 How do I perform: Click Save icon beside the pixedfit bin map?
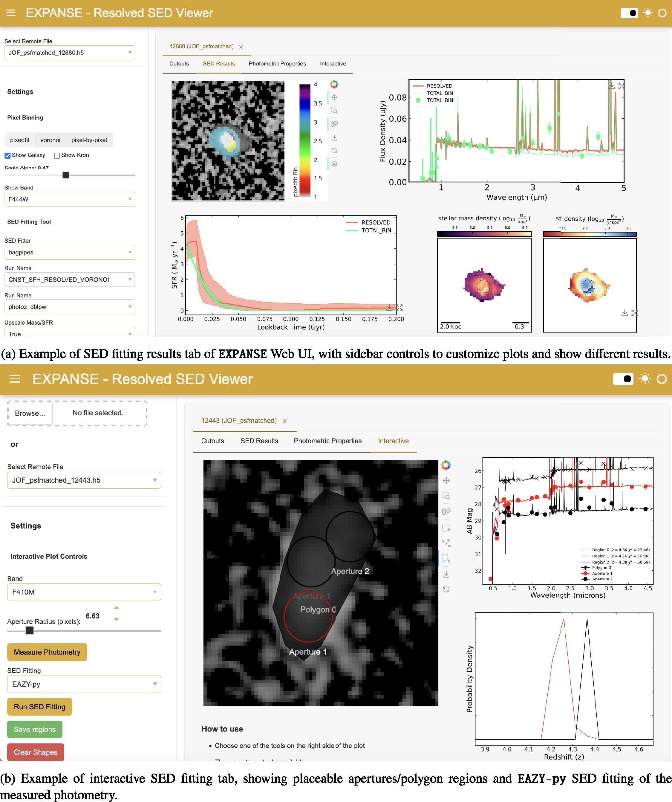coord(334,138)
